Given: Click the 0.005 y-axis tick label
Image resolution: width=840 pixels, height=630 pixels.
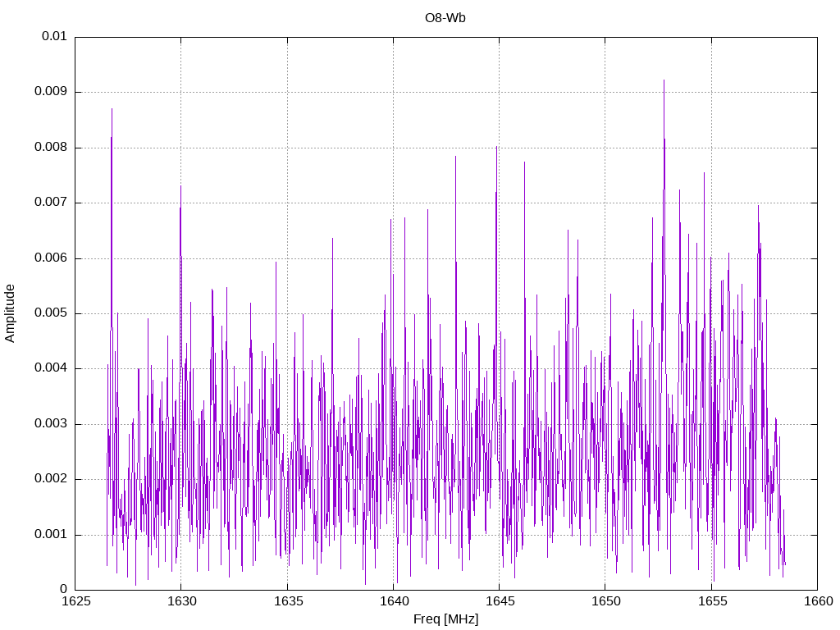Looking at the screenshot, I should (51, 313).
